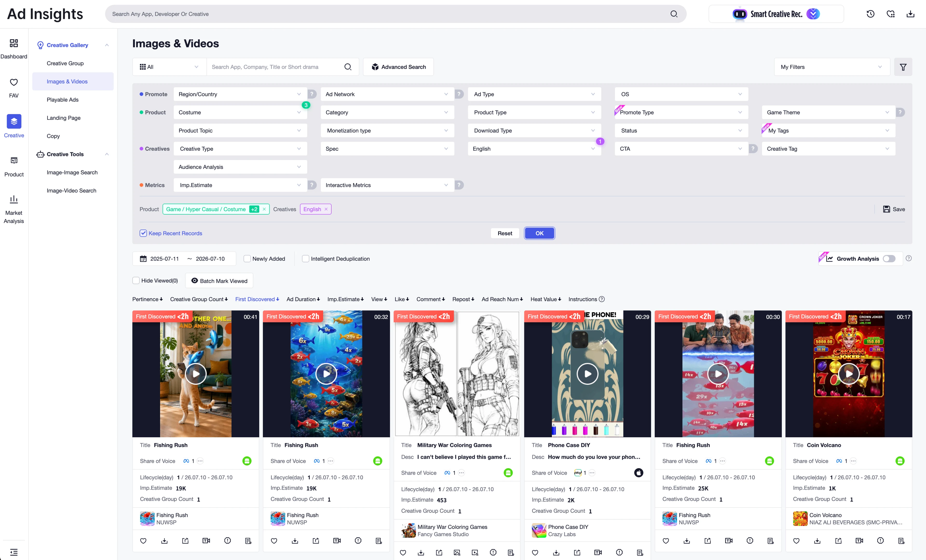Open the Military War Coloring Games thumbnail

[x=457, y=374]
